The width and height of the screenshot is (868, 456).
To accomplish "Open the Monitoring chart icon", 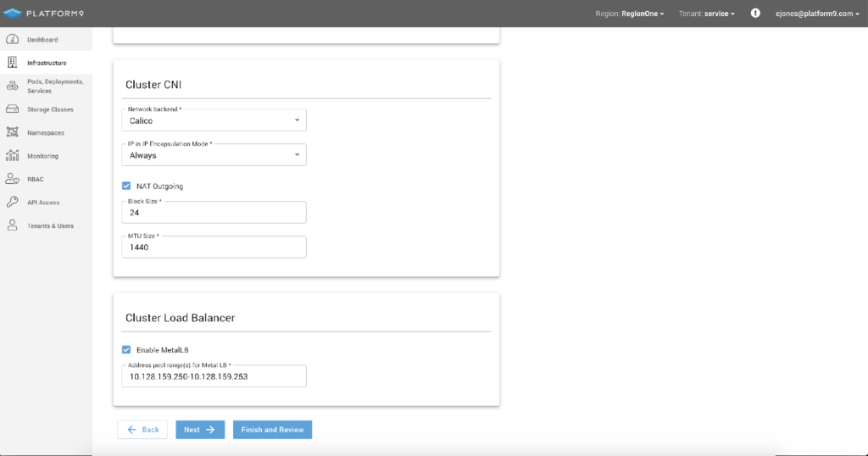I will point(12,156).
